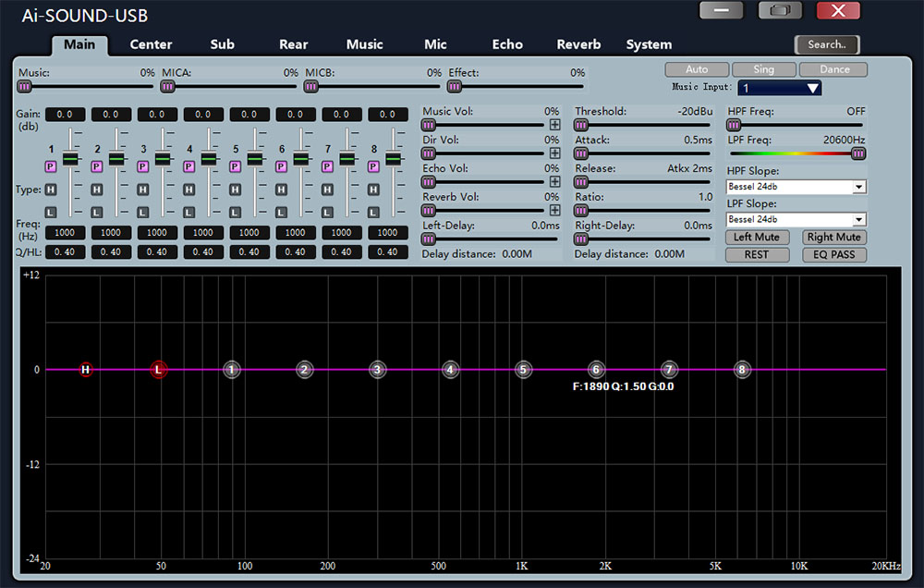Switch to the Sub tab
Screen dimensions: 924x588
click(x=222, y=44)
